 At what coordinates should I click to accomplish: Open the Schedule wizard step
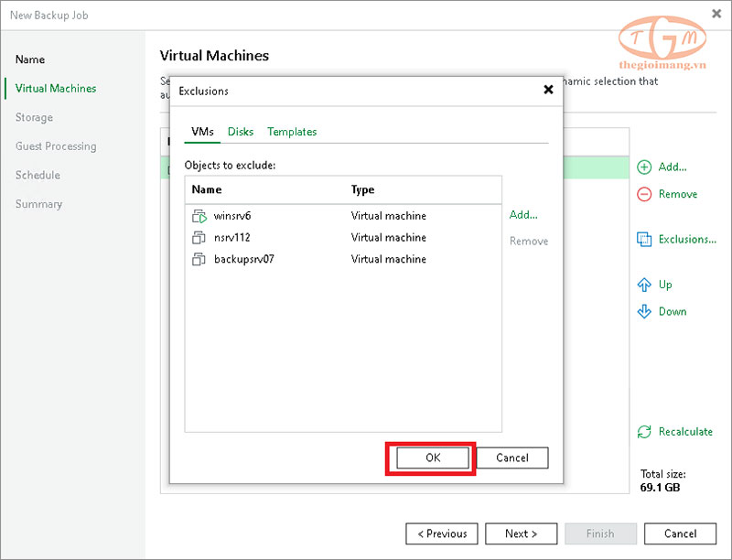pyautogui.click(x=38, y=175)
